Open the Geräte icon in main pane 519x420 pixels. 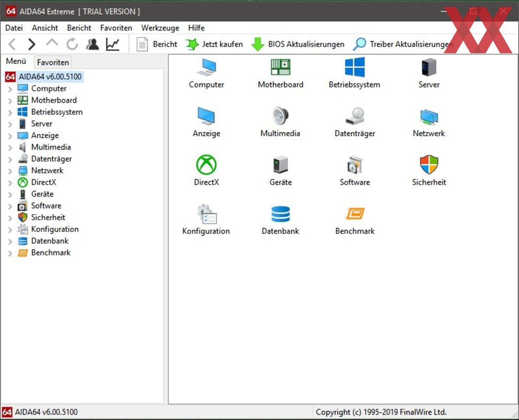point(280,165)
